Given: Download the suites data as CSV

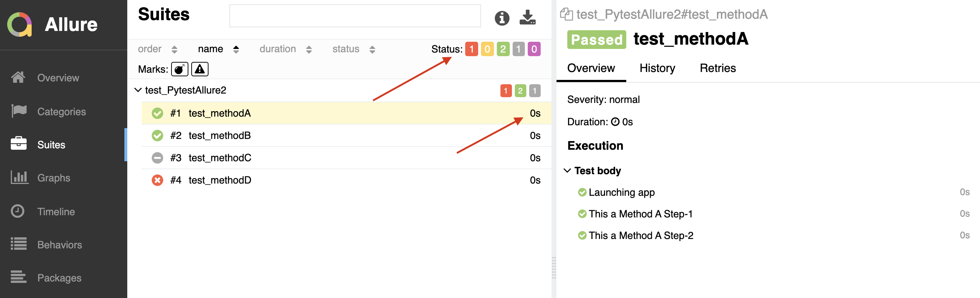Looking at the screenshot, I should (x=527, y=18).
